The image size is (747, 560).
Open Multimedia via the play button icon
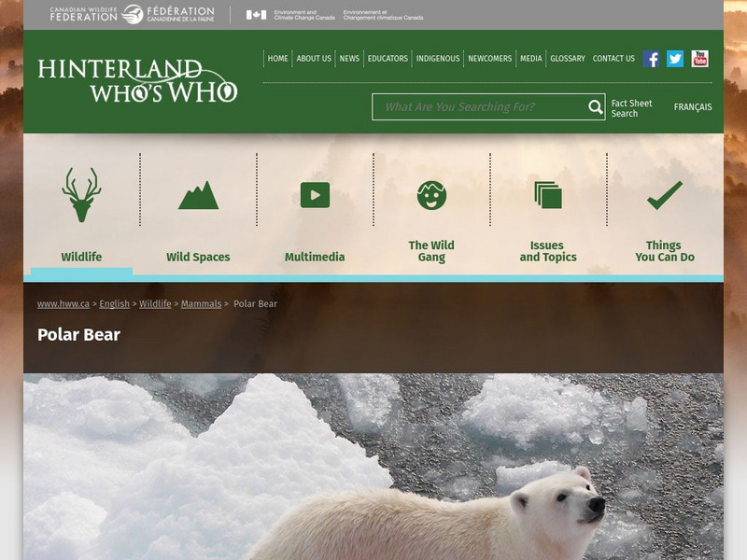(x=316, y=194)
